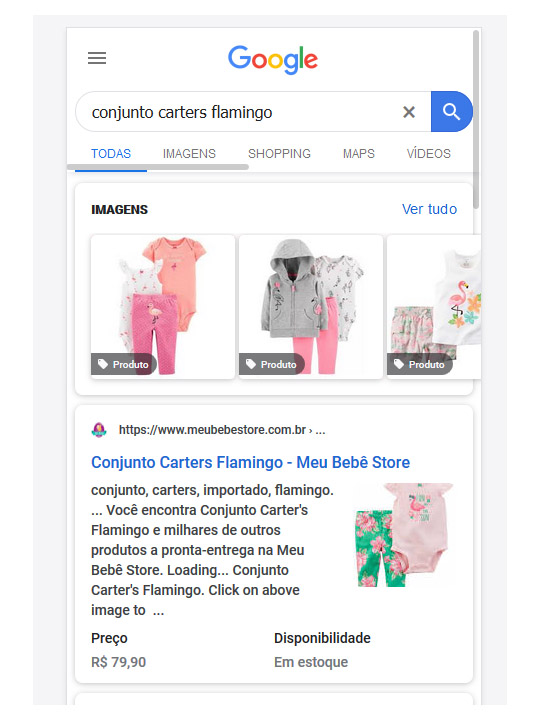This screenshot has width=540, height=720.
Task: Switch to the IMAGENS tab
Action: 189,153
